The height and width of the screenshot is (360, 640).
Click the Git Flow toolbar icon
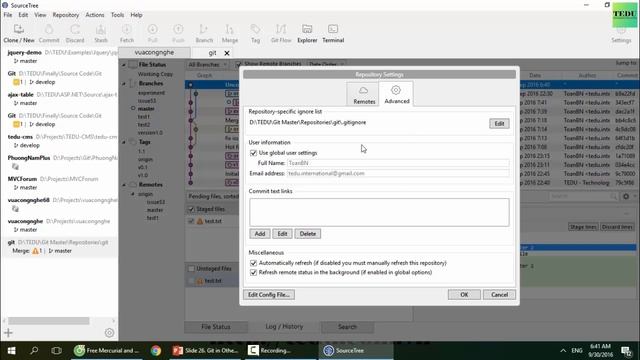click(281, 33)
